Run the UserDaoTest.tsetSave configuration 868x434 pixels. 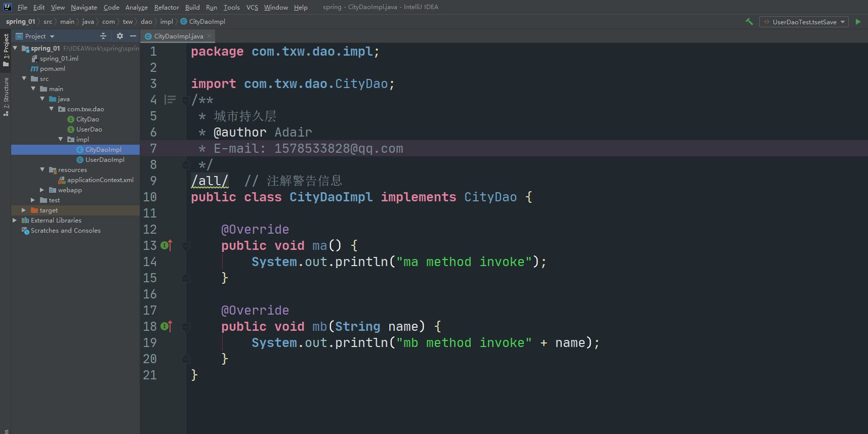[858, 22]
